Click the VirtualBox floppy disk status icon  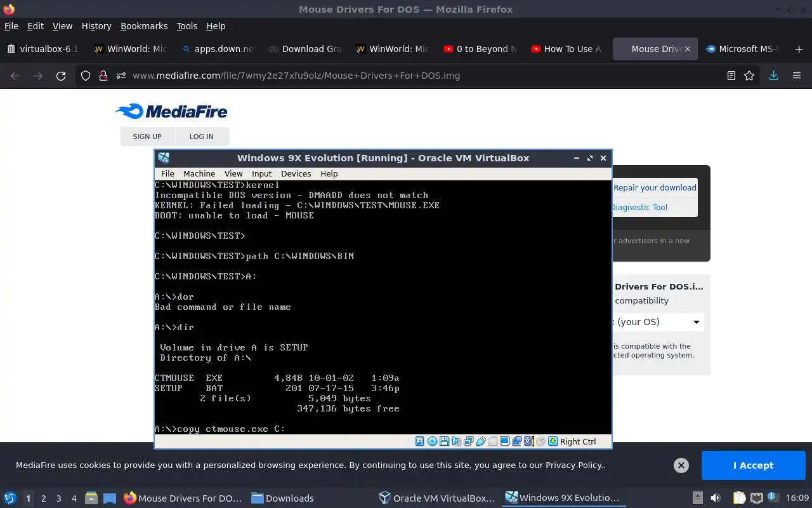pyautogui.click(x=444, y=441)
